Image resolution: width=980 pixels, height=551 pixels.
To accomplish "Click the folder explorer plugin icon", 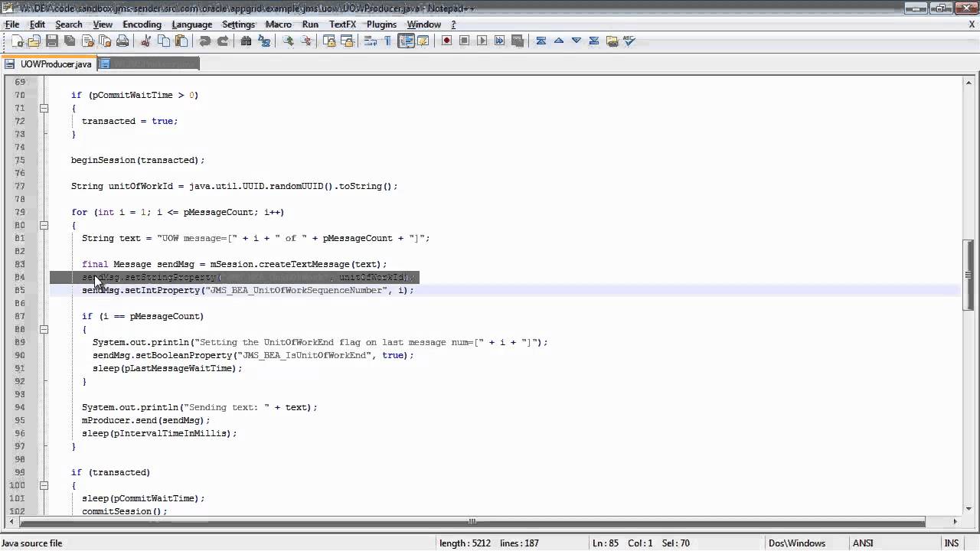I will pos(612,41).
